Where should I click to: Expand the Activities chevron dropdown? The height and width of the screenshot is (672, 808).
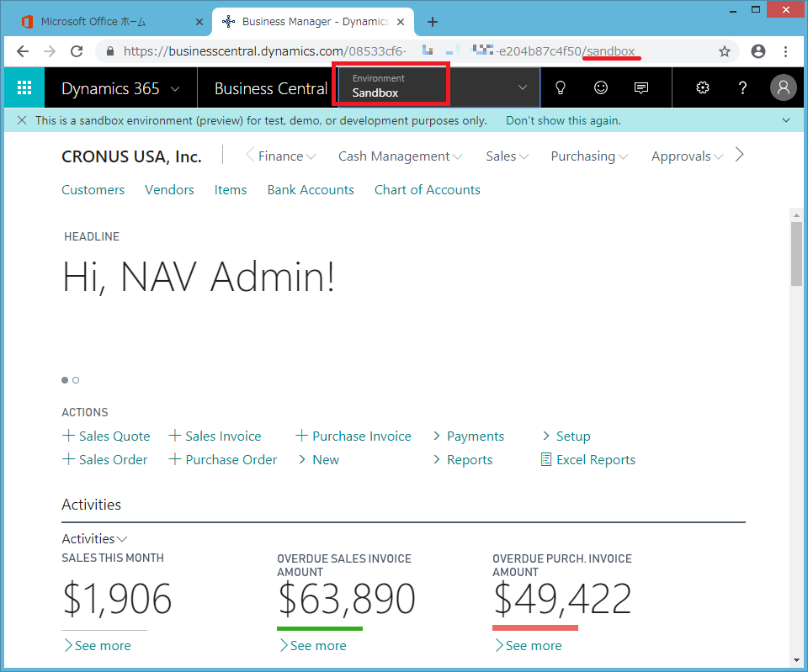94,539
